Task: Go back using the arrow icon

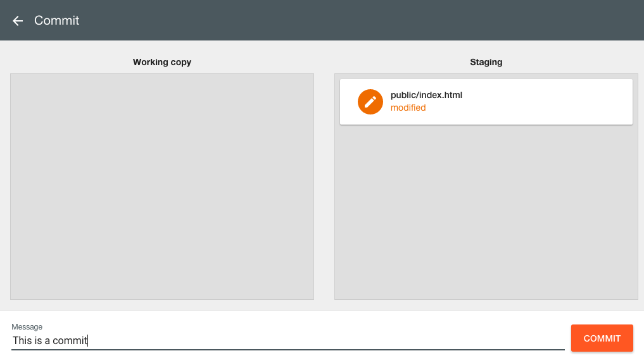Action: 18,20
